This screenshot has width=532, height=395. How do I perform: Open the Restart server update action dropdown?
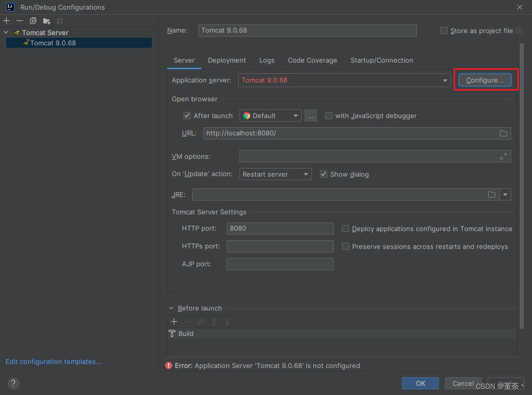point(275,174)
